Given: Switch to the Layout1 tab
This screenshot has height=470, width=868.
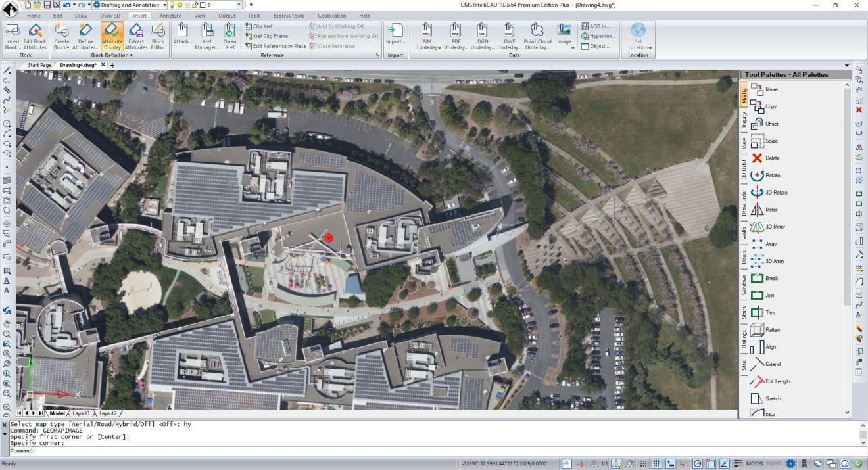Looking at the screenshot, I should click(81, 413).
